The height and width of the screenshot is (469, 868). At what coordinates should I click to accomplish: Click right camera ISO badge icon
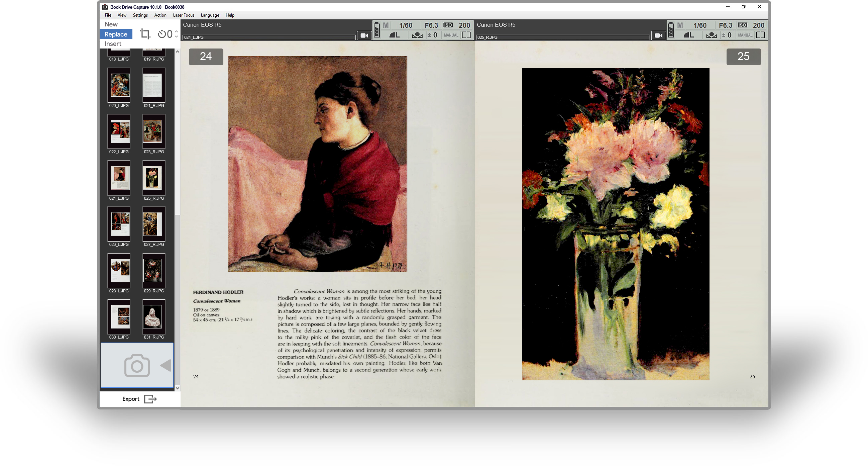pos(742,25)
